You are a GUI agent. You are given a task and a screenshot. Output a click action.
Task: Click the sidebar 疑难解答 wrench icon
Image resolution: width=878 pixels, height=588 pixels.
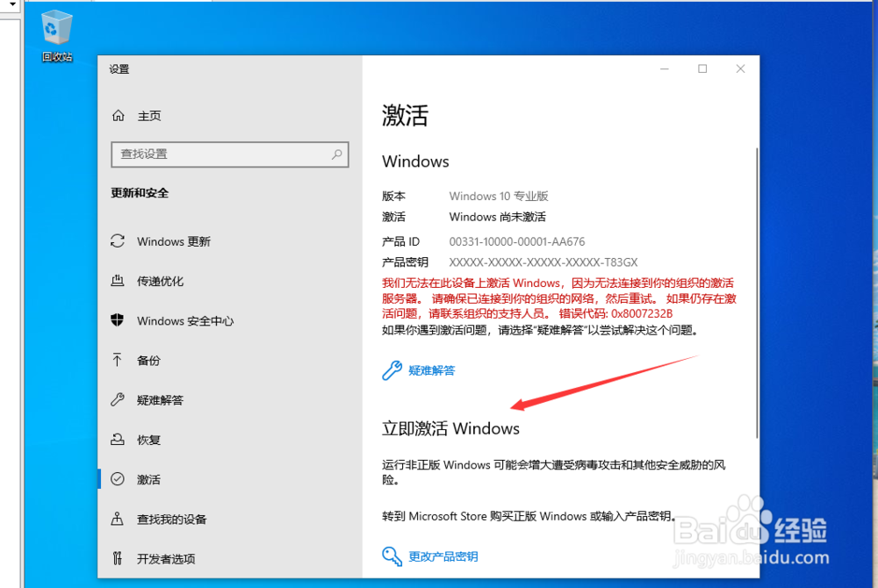tap(118, 399)
